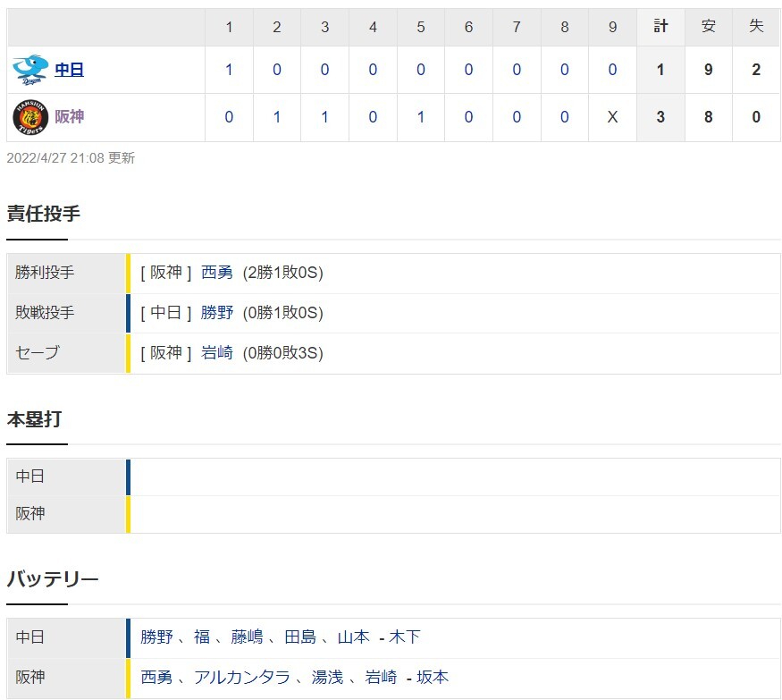The width and height of the screenshot is (782, 700).
Task: Open 湯浅 in 阪神 battery list
Action: tap(328, 678)
